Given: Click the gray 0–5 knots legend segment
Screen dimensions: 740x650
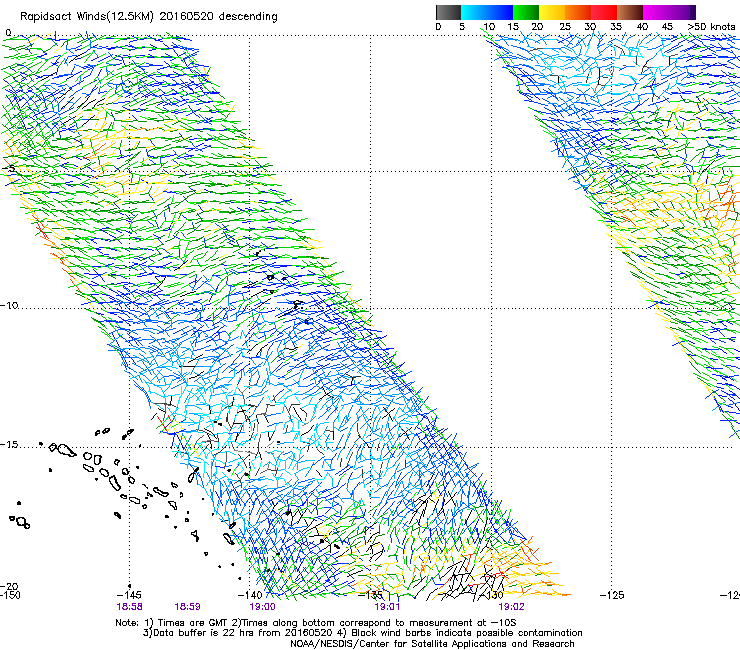Looking at the screenshot, I should [448, 12].
